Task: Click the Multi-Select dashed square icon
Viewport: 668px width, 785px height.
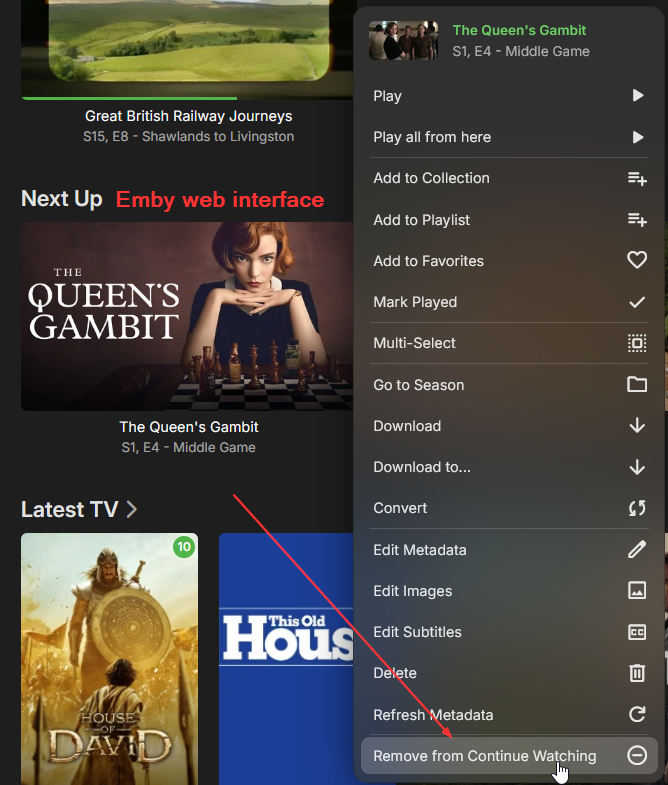Action: (637, 343)
